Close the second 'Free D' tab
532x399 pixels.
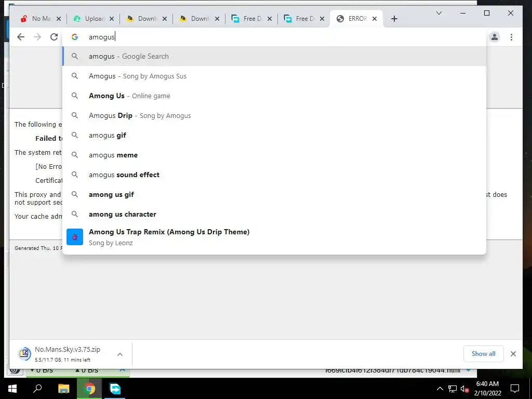click(x=322, y=19)
